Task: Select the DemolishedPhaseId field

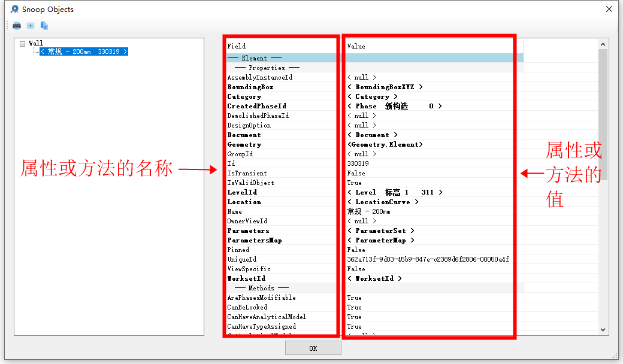Action: 258,116
